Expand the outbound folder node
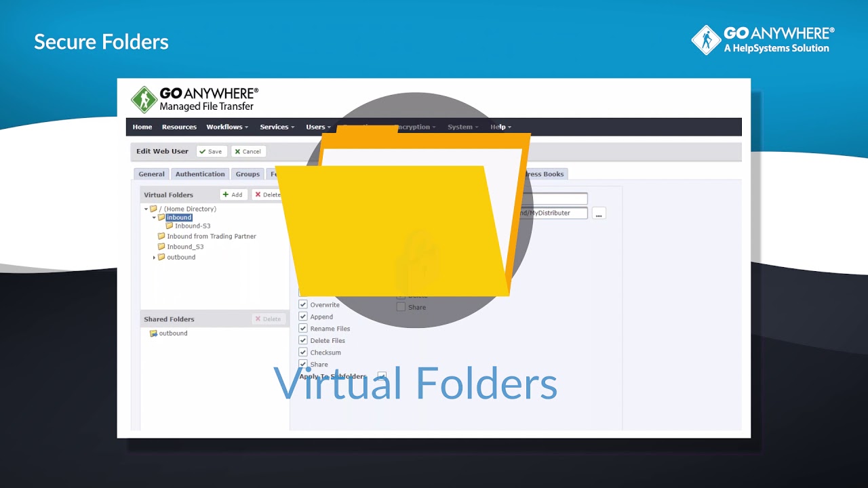 click(x=154, y=258)
